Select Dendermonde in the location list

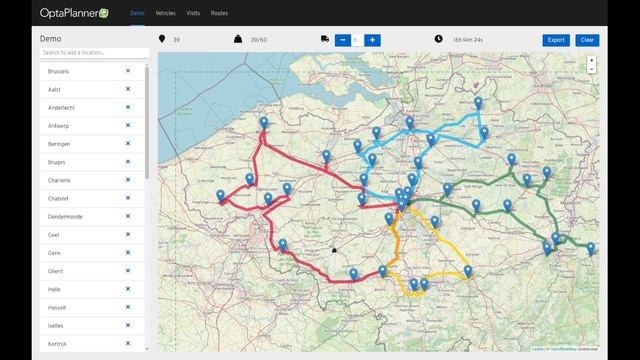[x=92, y=216]
